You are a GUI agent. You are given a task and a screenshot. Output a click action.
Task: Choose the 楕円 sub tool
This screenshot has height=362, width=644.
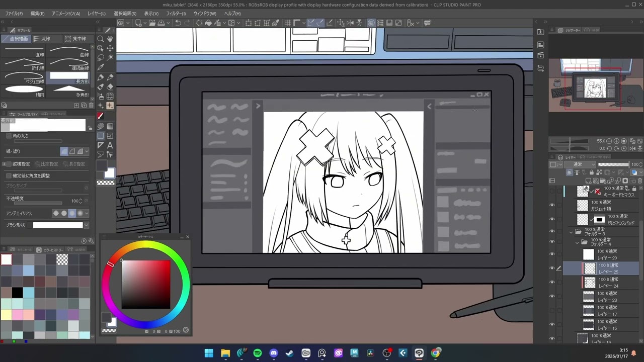tap(24, 91)
